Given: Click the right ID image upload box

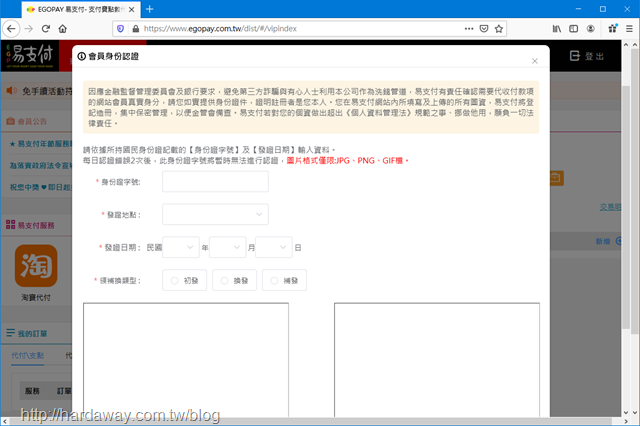Looking at the screenshot, I should tap(437, 360).
